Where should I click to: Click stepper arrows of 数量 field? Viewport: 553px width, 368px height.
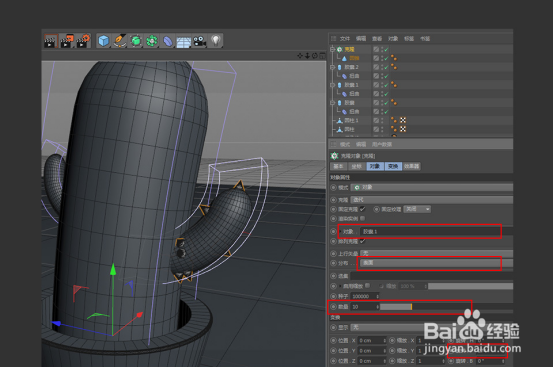pos(377,307)
